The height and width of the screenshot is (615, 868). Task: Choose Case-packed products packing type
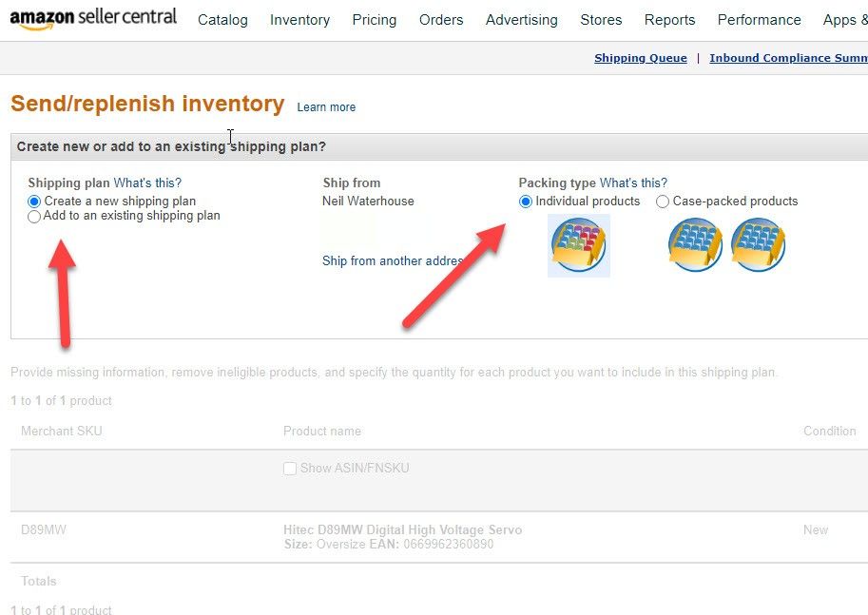[662, 202]
